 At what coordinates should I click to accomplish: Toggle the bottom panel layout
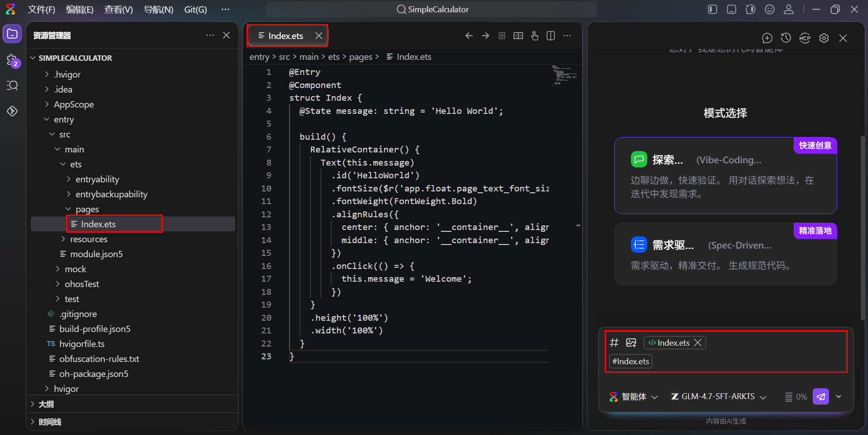point(731,10)
